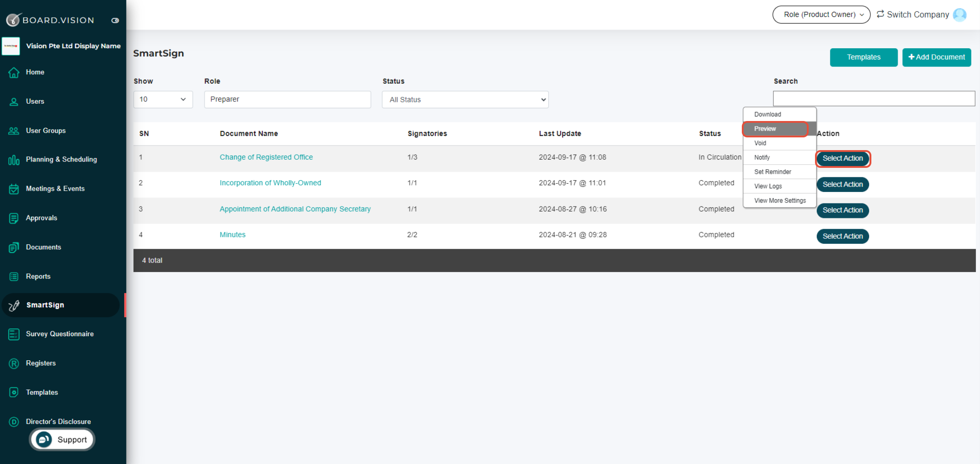Click the Status column header

tap(710, 133)
